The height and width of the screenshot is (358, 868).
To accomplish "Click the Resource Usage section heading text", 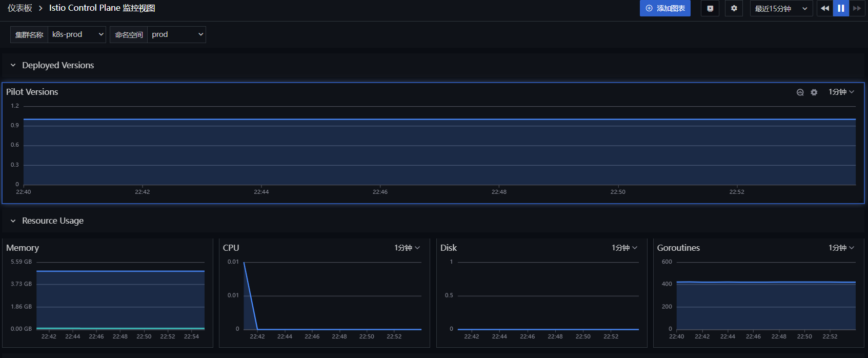I will [x=53, y=221].
